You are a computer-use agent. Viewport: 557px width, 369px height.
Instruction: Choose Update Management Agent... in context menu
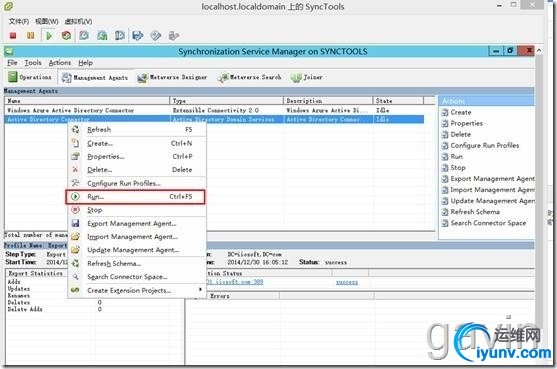tap(136, 250)
